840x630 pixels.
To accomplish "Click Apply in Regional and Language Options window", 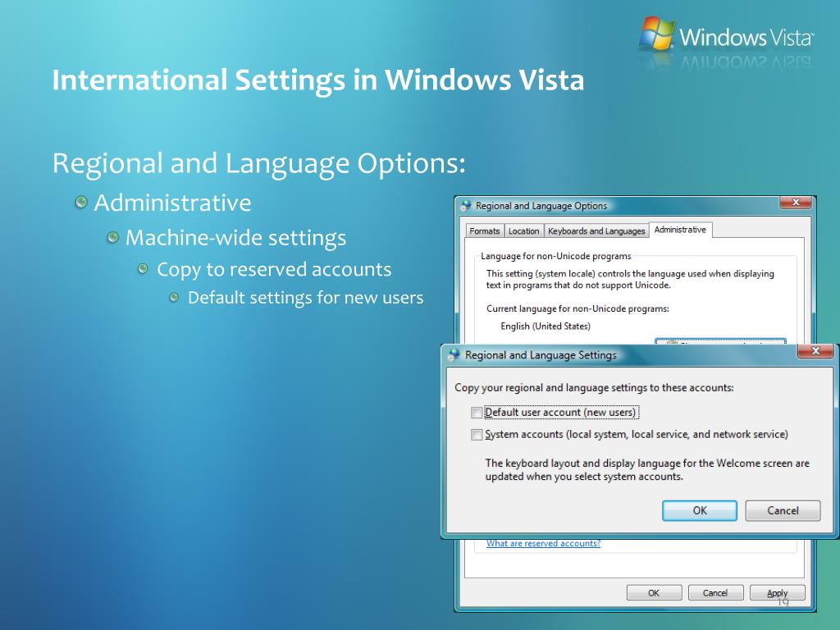I will [777, 593].
